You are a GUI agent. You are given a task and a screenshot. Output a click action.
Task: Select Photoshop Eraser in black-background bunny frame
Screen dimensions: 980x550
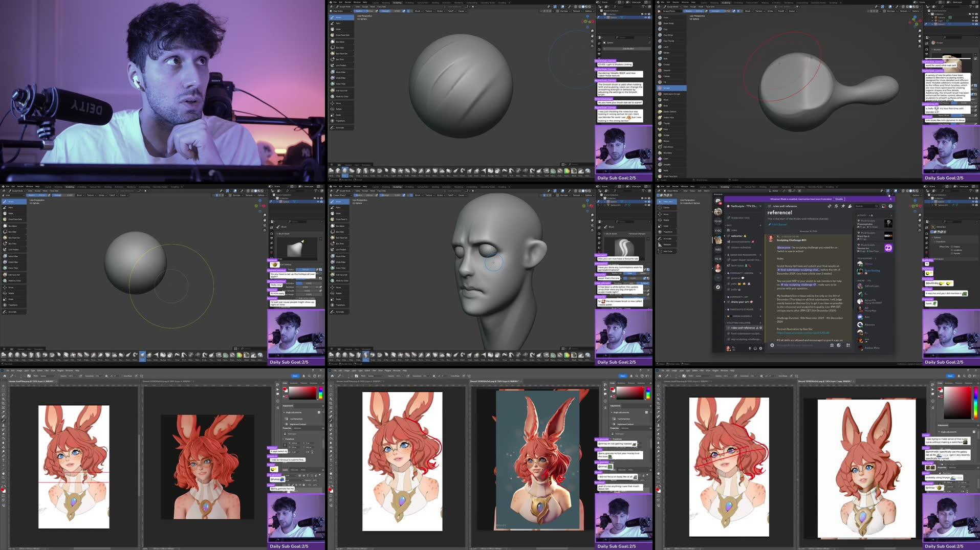[3, 434]
